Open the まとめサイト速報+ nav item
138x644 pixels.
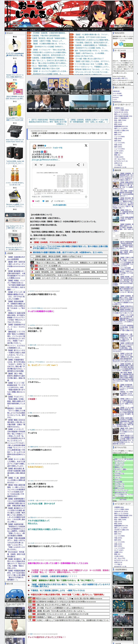point(99,30)
